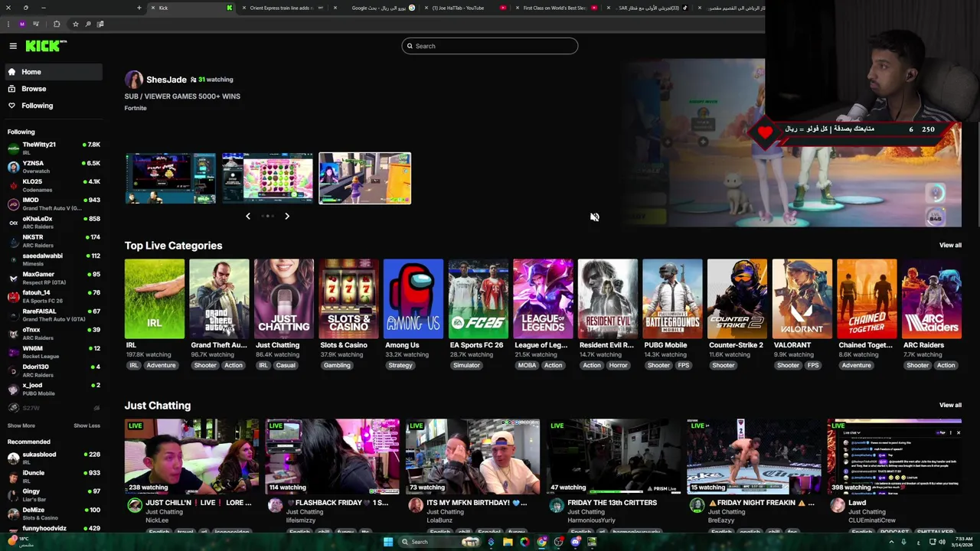980x551 pixels.
Task: Open the JUST CHILL'N stream thumbnail
Action: tap(191, 457)
